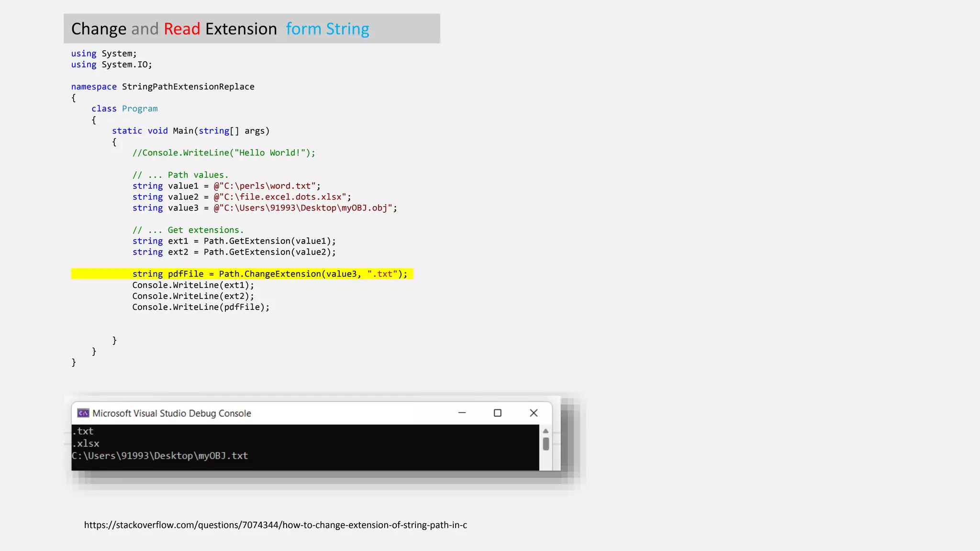Select the '.txt' output line in console
This screenshot has width=980, height=551.
pos(83,431)
